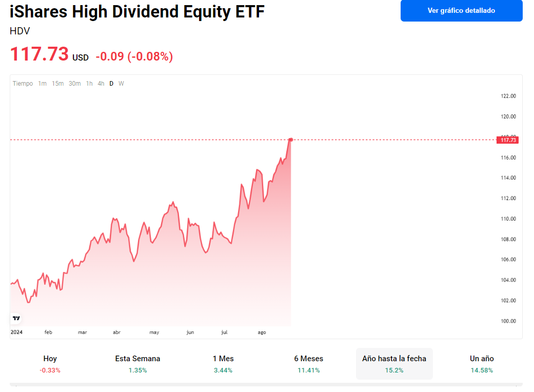Viewport: 534px width, 392px height.
Task: Set the chart interval to 1h
Action: coord(89,84)
